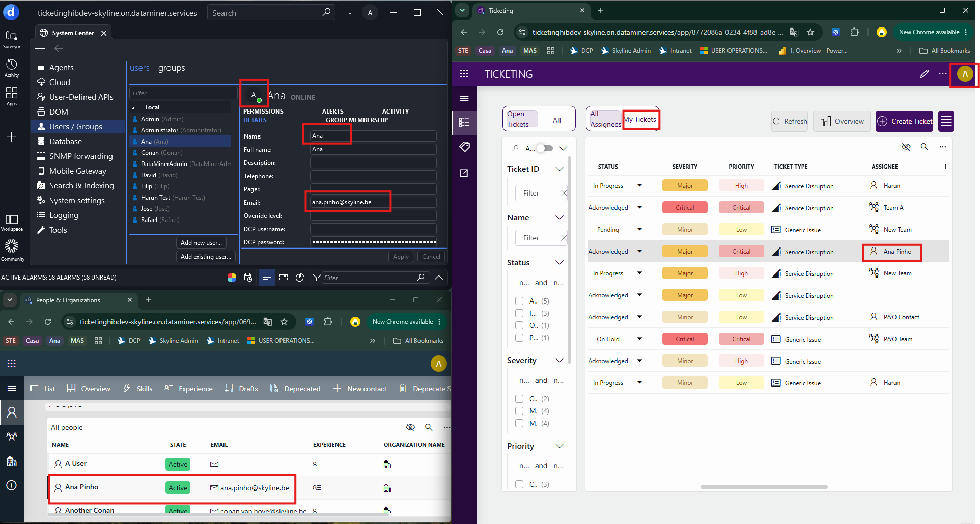
Task: Click Add new user button
Action: pyautogui.click(x=201, y=243)
